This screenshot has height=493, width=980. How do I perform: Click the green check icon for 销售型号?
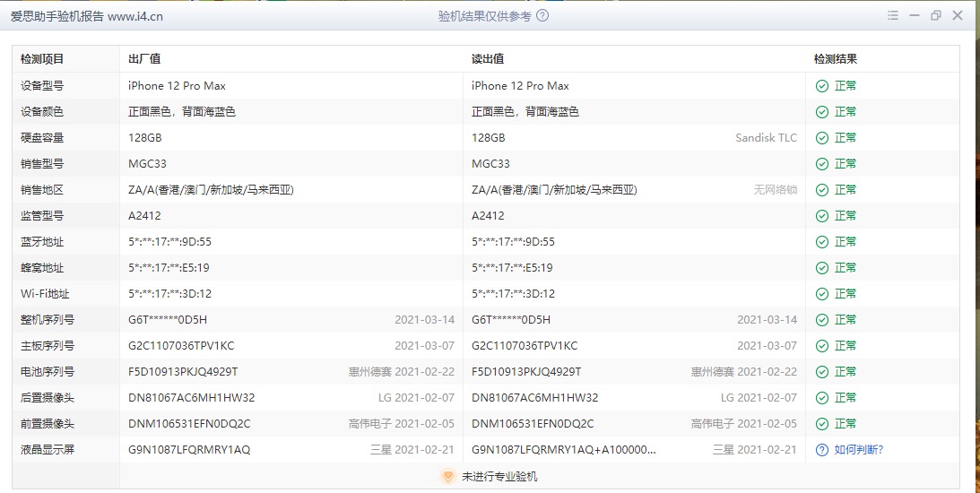[822, 164]
